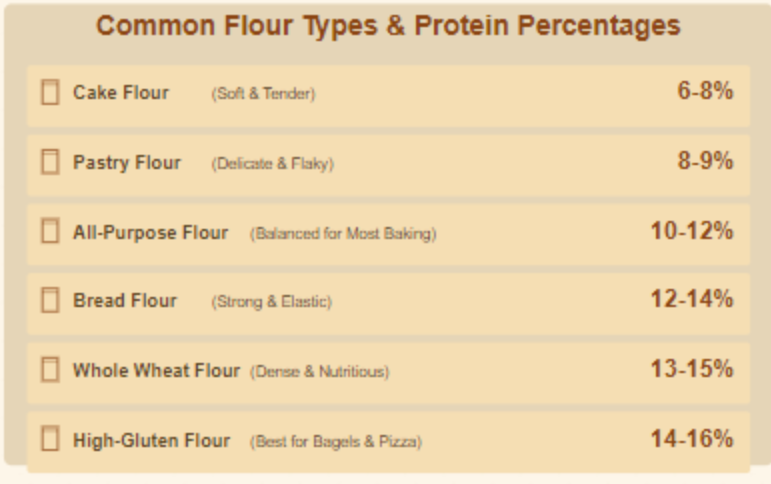Click the icon beside Bread Flour
Image resolution: width=771 pixels, height=484 pixels.
(50, 300)
